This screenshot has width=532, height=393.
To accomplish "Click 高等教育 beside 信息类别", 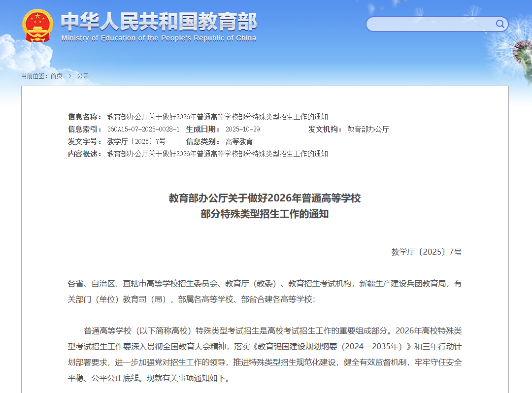I will coord(239,141).
